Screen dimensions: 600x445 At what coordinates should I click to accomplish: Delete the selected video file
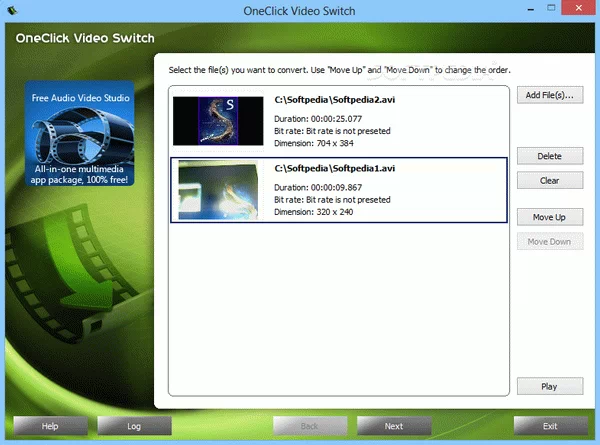pyautogui.click(x=550, y=156)
